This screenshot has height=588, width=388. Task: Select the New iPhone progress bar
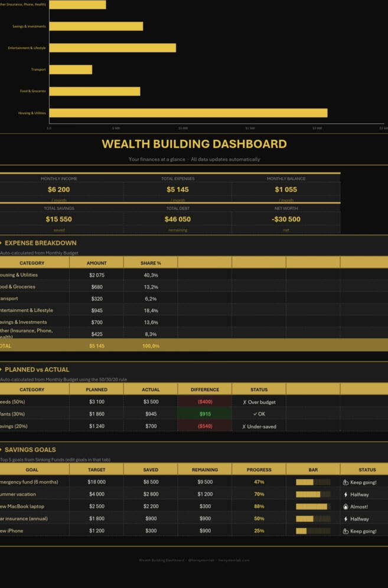(312, 531)
